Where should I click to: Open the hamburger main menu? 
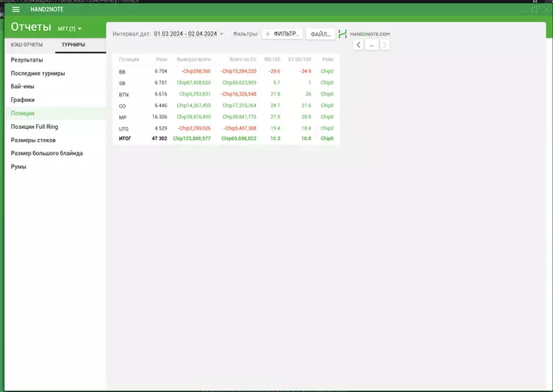click(x=16, y=9)
